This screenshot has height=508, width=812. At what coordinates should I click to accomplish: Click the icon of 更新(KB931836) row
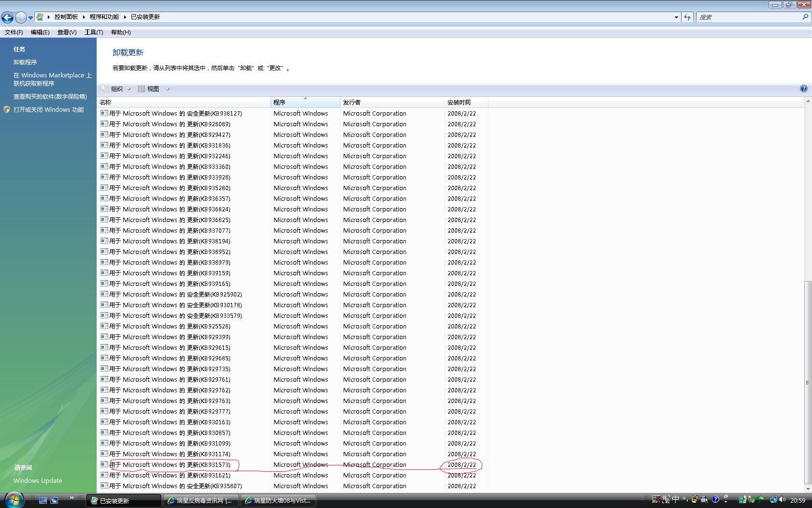(x=104, y=145)
